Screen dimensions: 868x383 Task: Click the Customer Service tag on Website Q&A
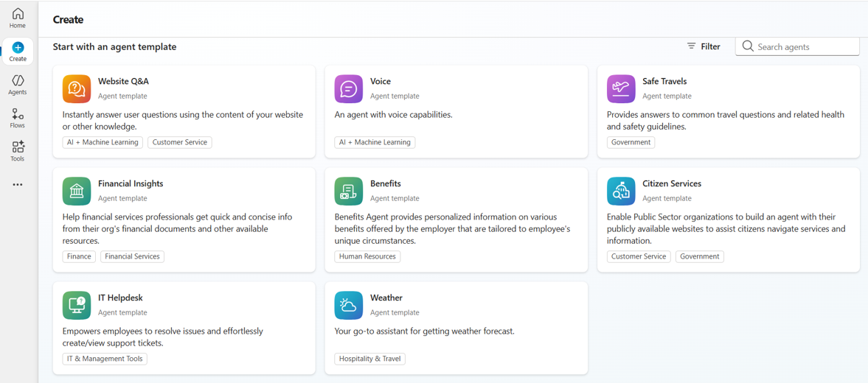point(180,142)
